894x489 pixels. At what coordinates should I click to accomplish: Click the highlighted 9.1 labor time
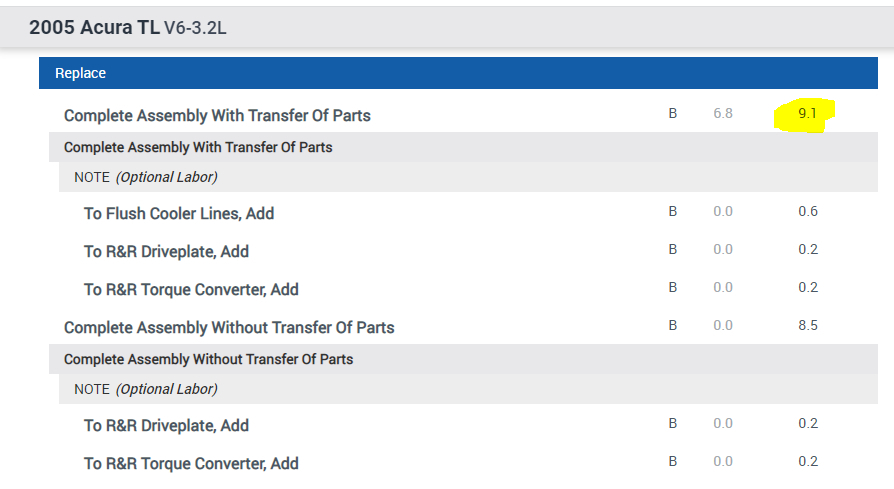pyautogui.click(x=807, y=114)
